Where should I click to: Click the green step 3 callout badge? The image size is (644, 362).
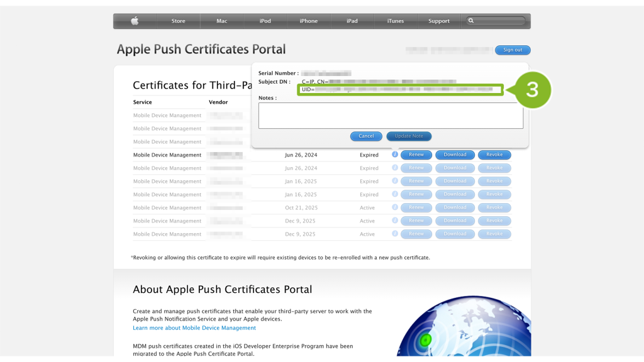(x=531, y=90)
